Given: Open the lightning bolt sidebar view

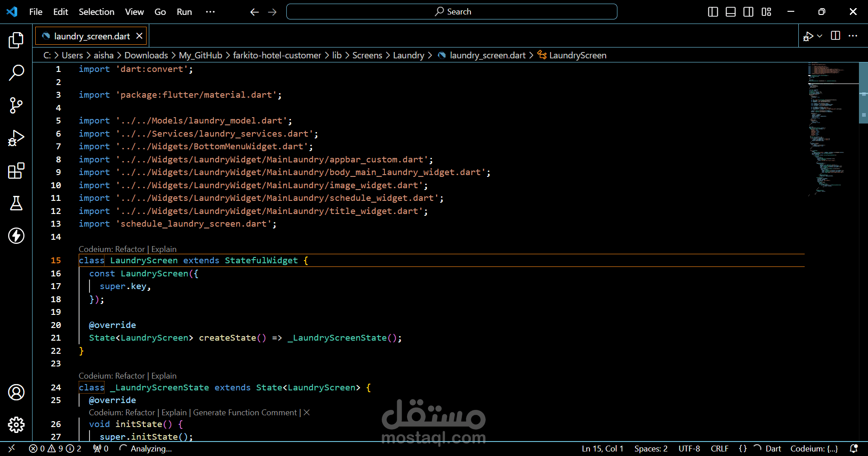Looking at the screenshot, I should 16,236.
